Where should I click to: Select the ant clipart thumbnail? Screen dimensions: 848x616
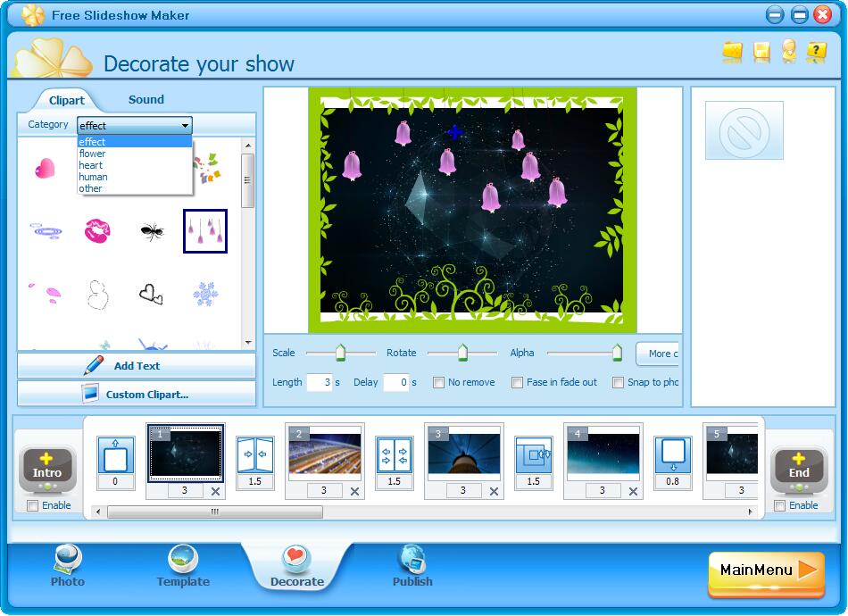tap(152, 230)
